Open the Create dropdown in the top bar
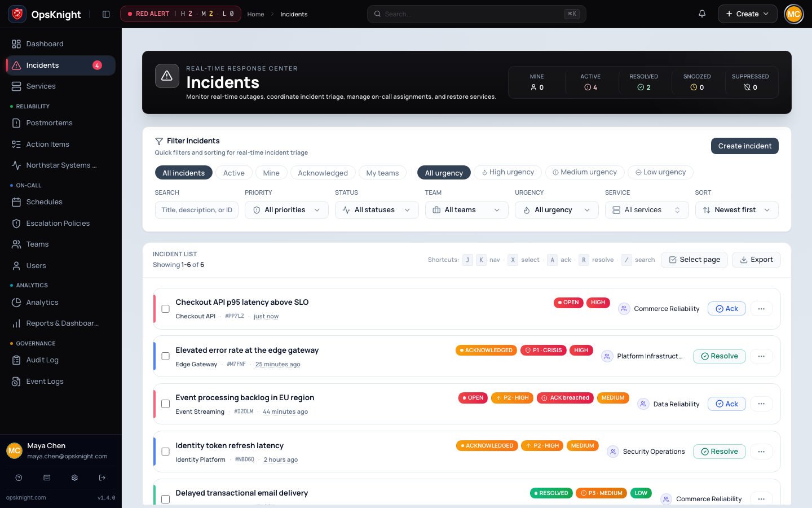This screenshot has width=812, height=508. (x=747, y=14)
